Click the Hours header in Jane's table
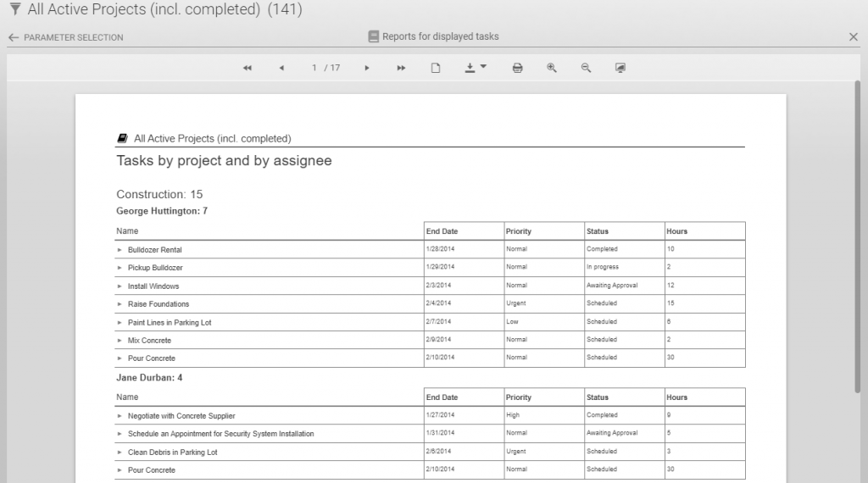868x483 pixels. [676, 397]
